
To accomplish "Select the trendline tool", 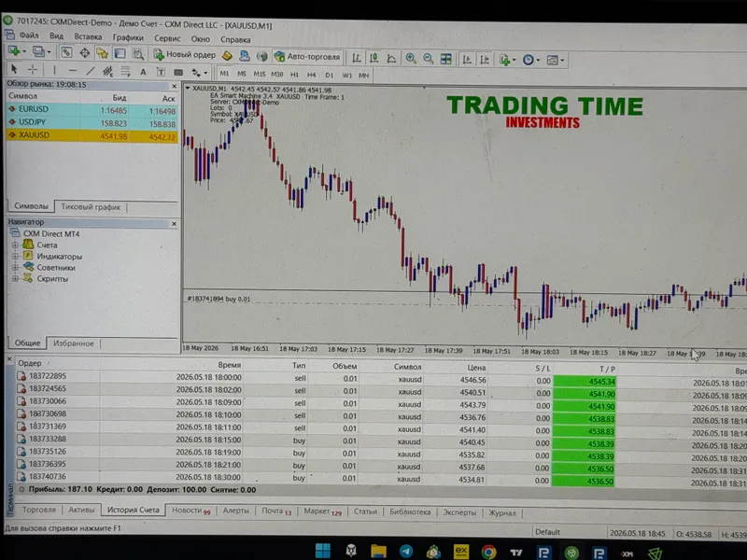I will pos(90,71).
